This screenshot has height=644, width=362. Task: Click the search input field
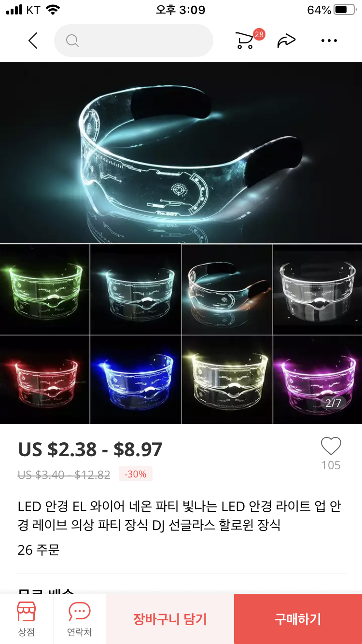coord(133,41)
